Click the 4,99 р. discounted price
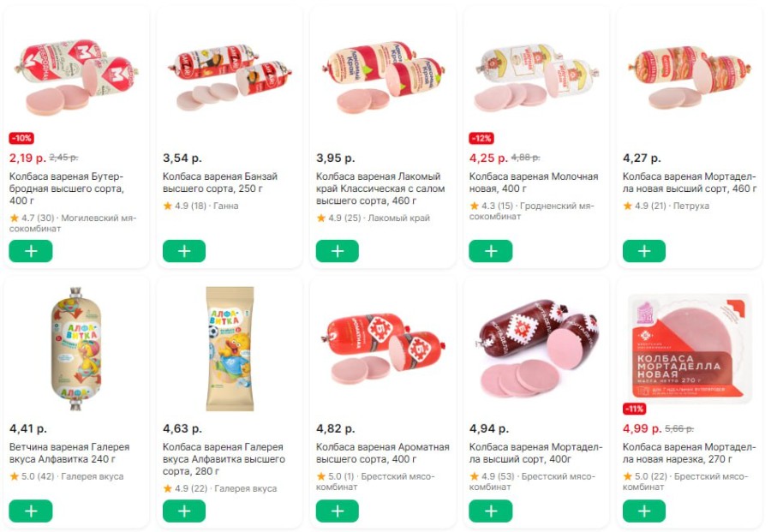Screen dimensions: 771x532 click(641, 428)
